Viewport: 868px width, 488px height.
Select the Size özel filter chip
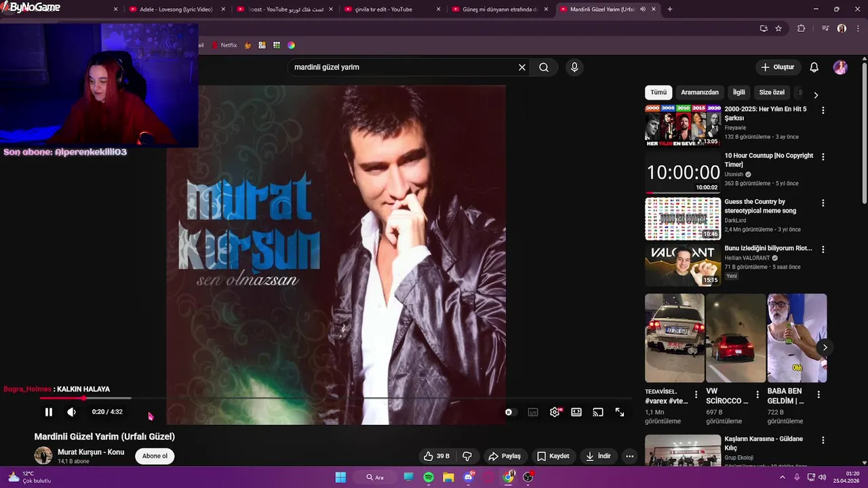click(772, 92)
